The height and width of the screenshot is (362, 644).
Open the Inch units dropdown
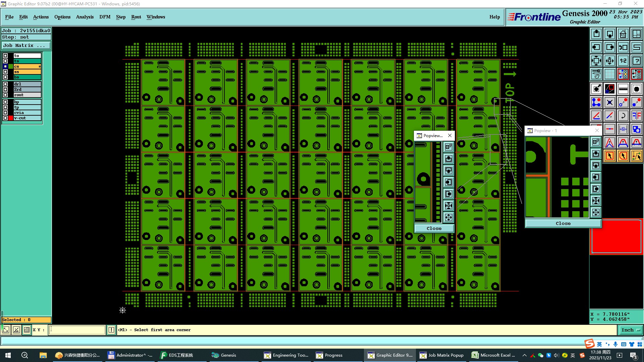[x=630, y=330]
